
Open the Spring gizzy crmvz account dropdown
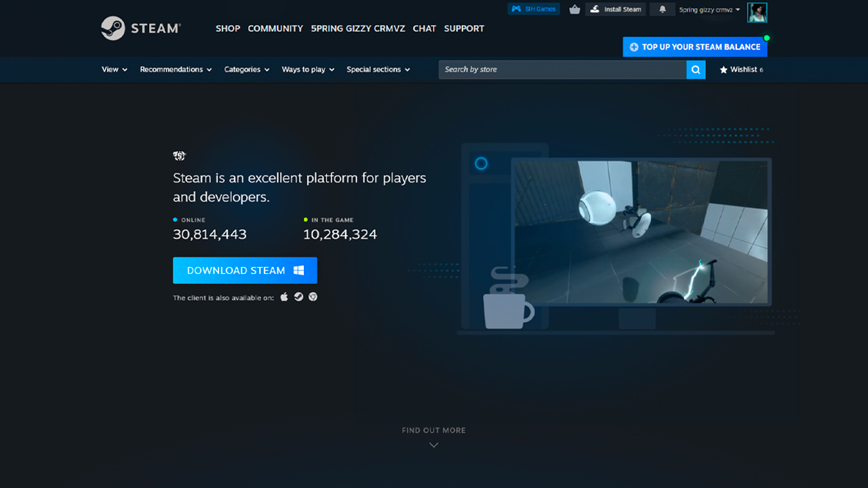click(x=710, y=9)
